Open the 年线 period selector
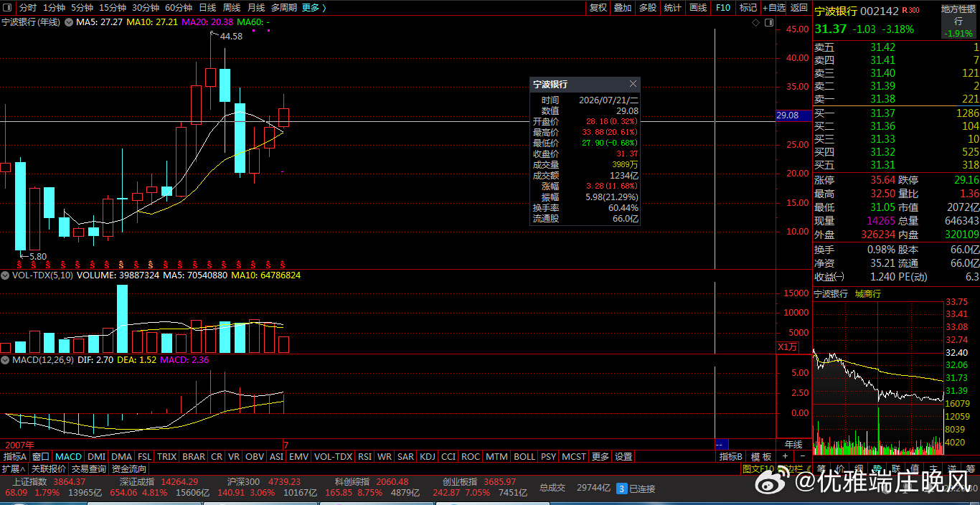980x505 pixels. (x=793, y=445)
